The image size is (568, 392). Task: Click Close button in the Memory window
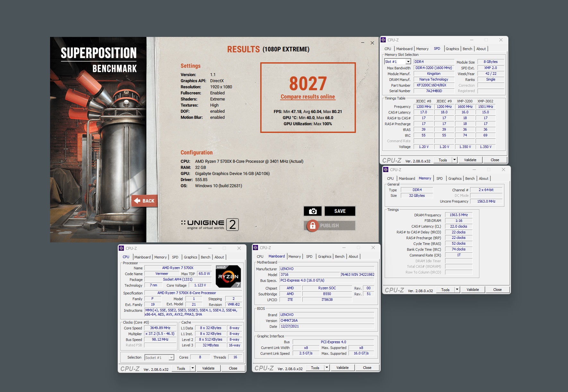497,290
